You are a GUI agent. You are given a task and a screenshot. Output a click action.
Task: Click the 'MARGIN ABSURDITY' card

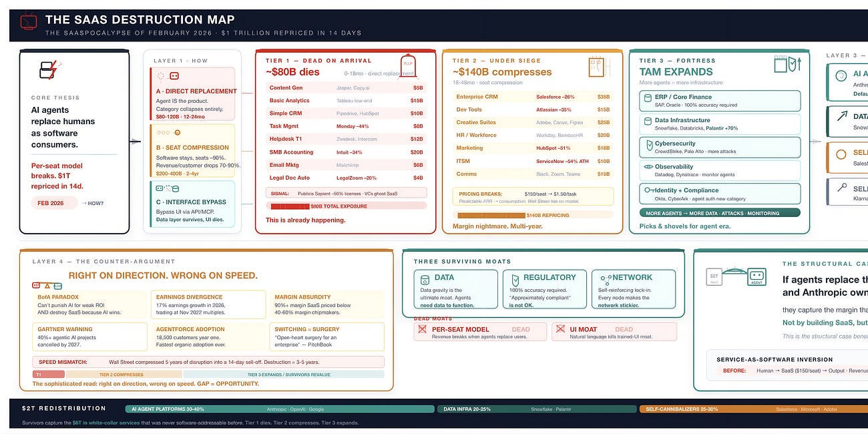click(x=327, y=305)
